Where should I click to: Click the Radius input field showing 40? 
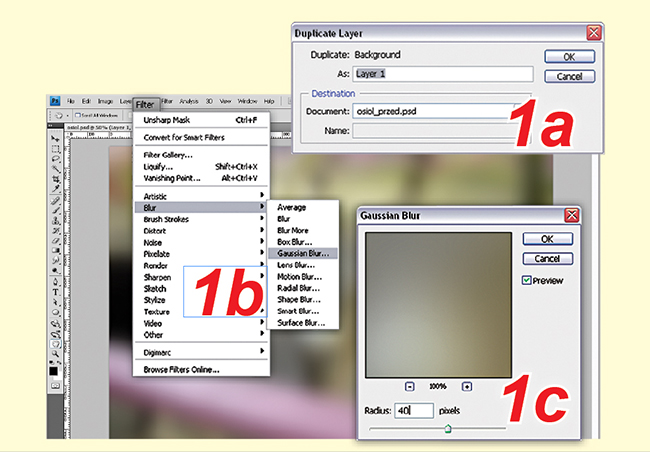tap(414, 411)
